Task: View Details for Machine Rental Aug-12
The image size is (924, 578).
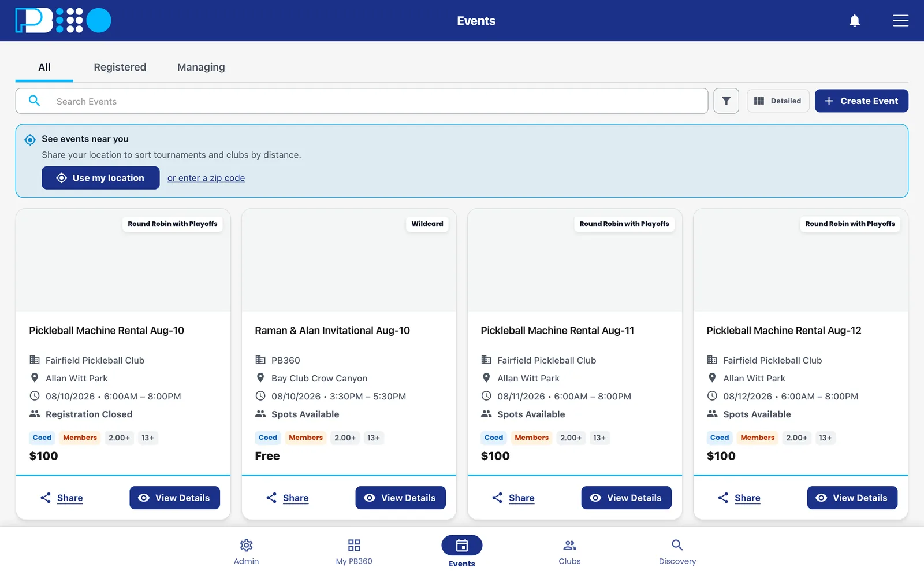Action: click(x=852, y=498)
